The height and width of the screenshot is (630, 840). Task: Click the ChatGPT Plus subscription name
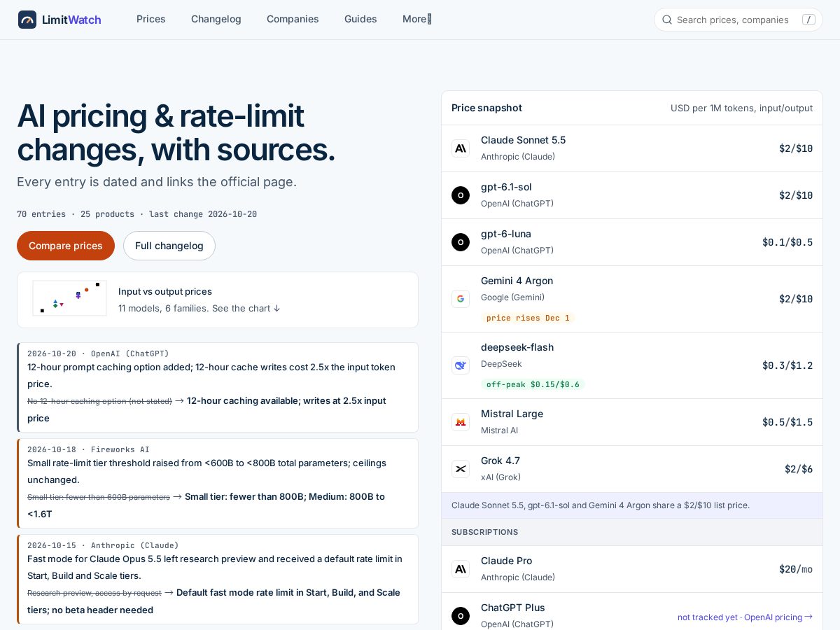click(x=513, y=608)
